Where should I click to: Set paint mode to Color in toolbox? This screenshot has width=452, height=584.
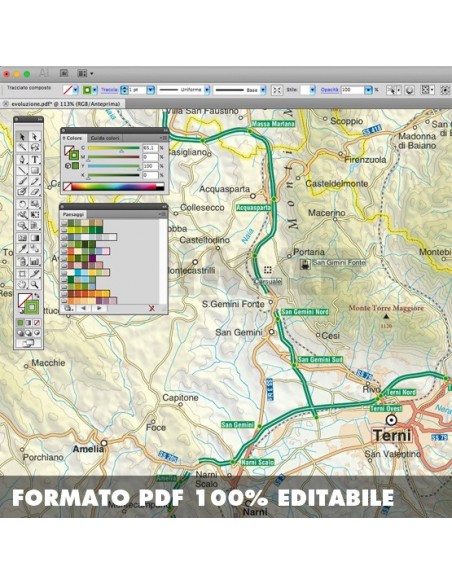[x=20, y=323]
